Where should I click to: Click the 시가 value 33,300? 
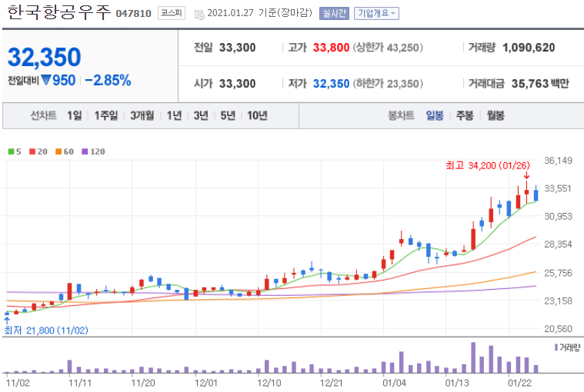(237, 84)
